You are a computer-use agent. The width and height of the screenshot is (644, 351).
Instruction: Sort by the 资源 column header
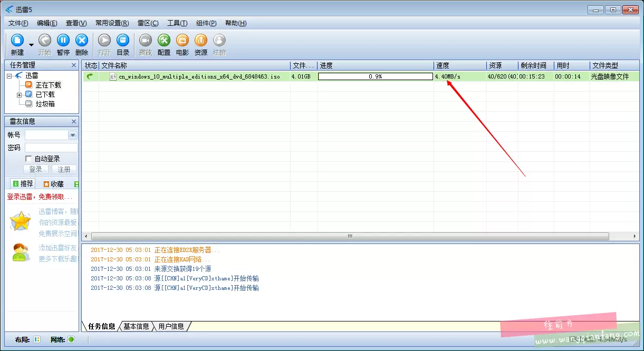coord(502,65)
